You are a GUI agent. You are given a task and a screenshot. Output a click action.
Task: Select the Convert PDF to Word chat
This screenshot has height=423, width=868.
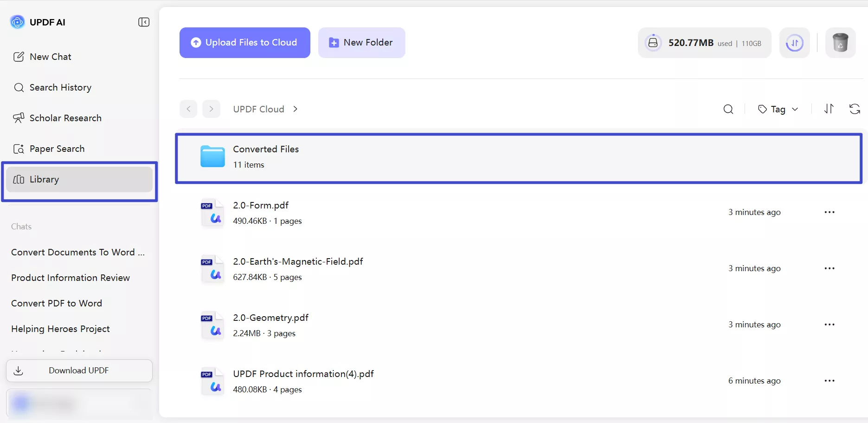57,303
